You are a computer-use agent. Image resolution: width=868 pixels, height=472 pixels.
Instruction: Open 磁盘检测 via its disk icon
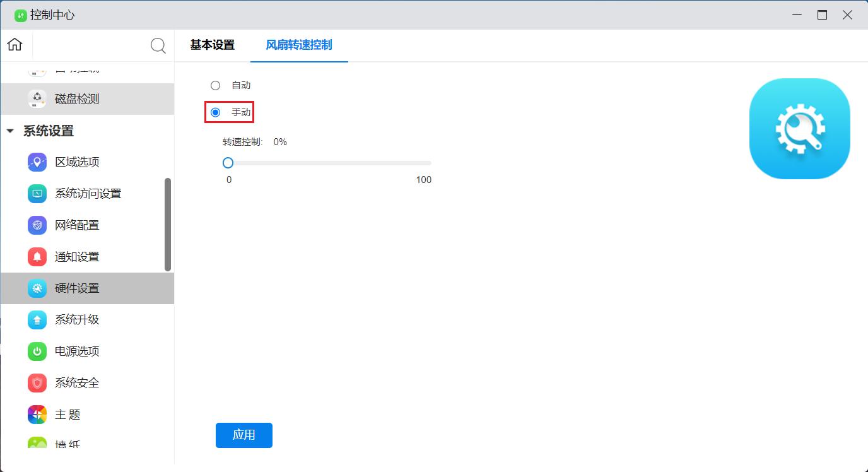pyautogui.click(x=37, y=99)
